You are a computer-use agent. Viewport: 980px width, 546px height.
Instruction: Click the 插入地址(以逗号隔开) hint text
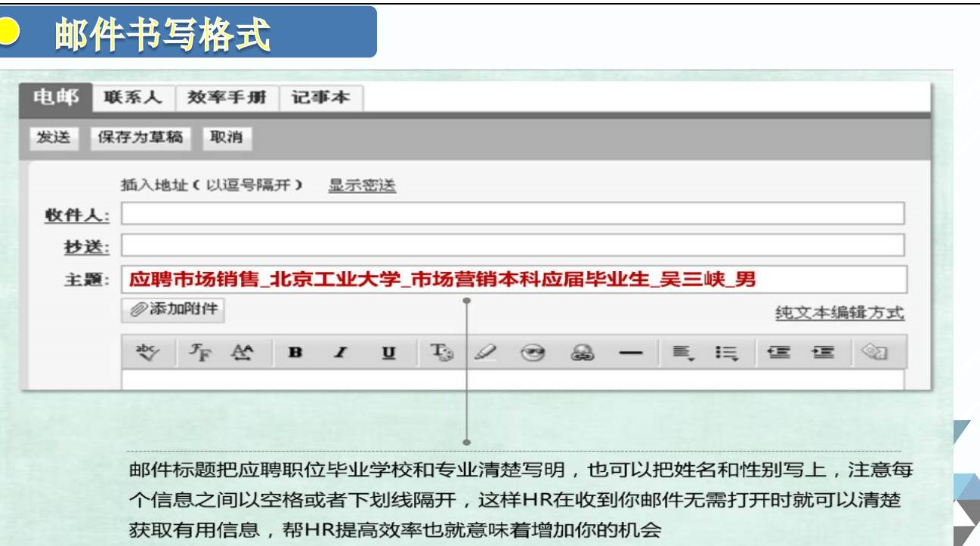point(212,186)
